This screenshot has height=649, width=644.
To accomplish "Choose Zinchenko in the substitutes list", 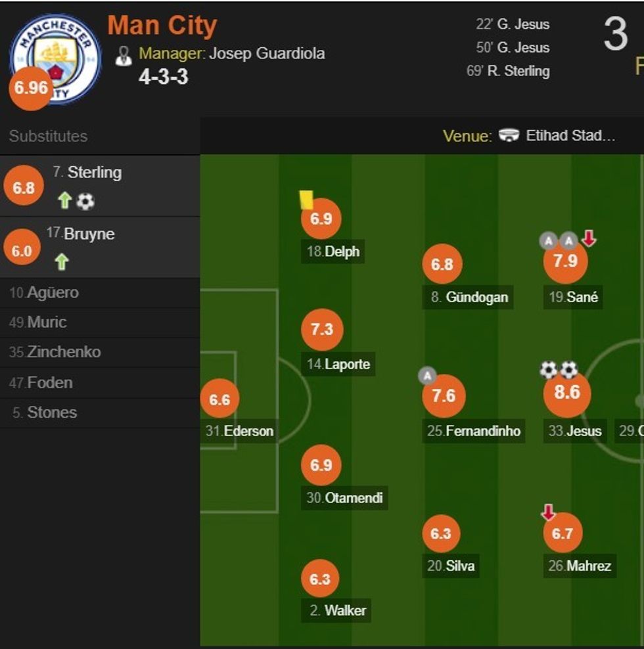I will 64,352.
